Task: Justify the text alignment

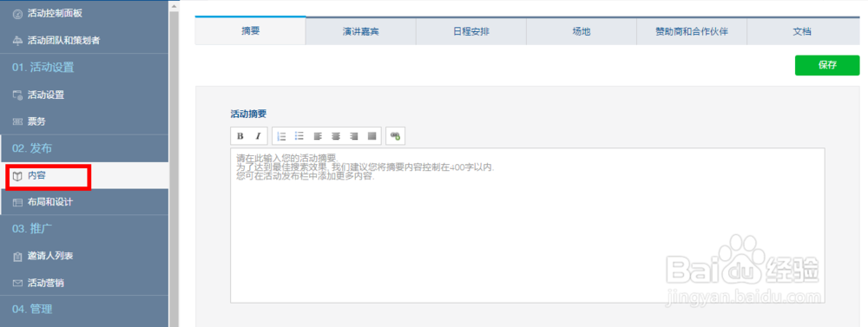Action: 372,136
